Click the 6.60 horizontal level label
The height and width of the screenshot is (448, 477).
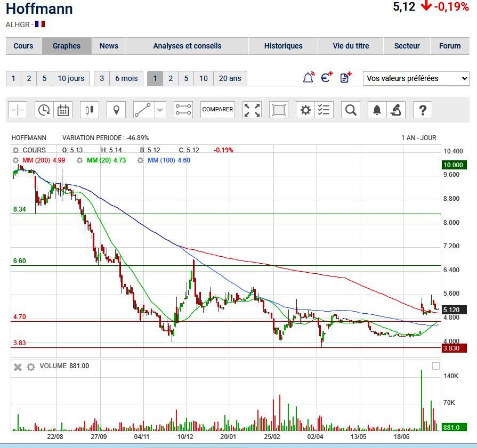click(20, 261)
